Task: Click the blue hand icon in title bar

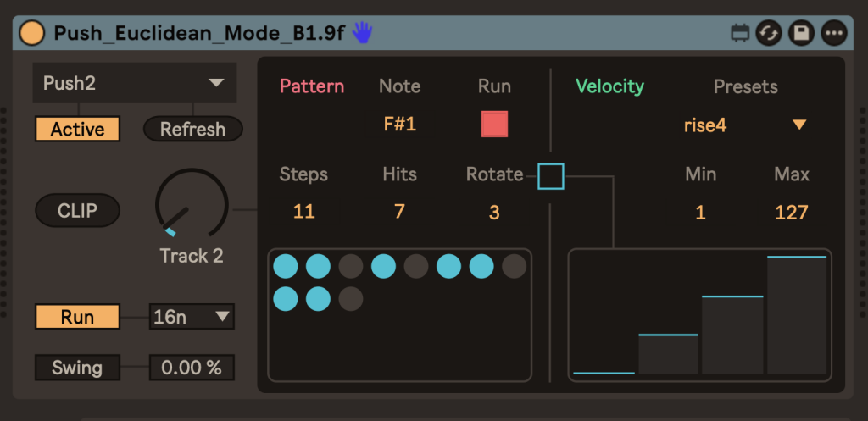Action: click(x=363, y=33)
